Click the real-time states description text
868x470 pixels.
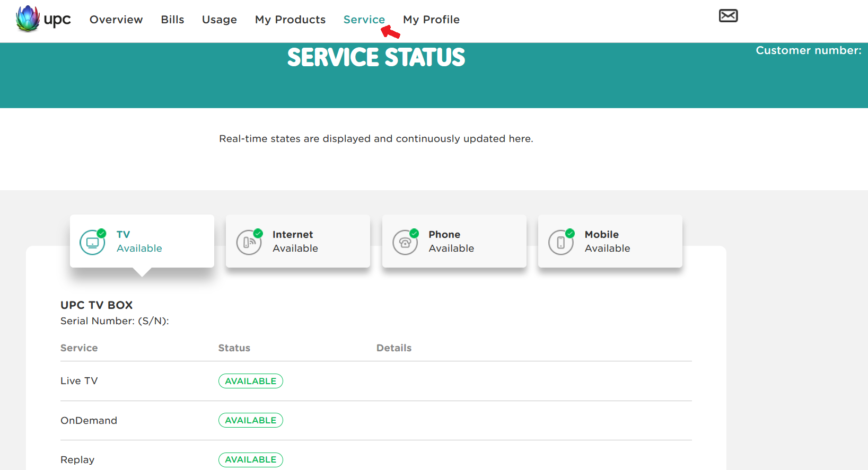coord(376,139)
